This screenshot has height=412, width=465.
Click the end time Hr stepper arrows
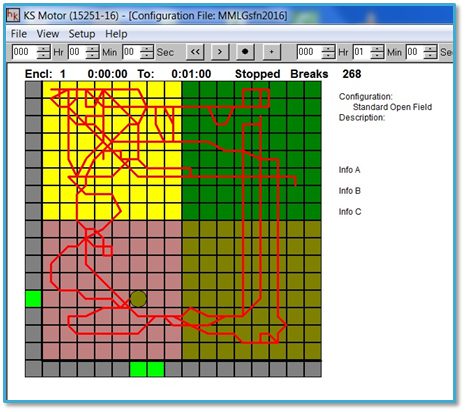pos(328,52)
